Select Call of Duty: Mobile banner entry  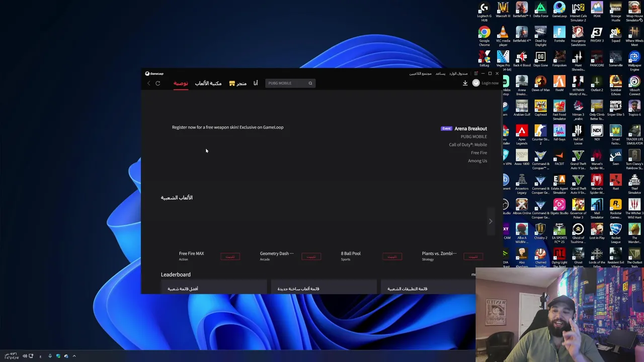(468, 145)
